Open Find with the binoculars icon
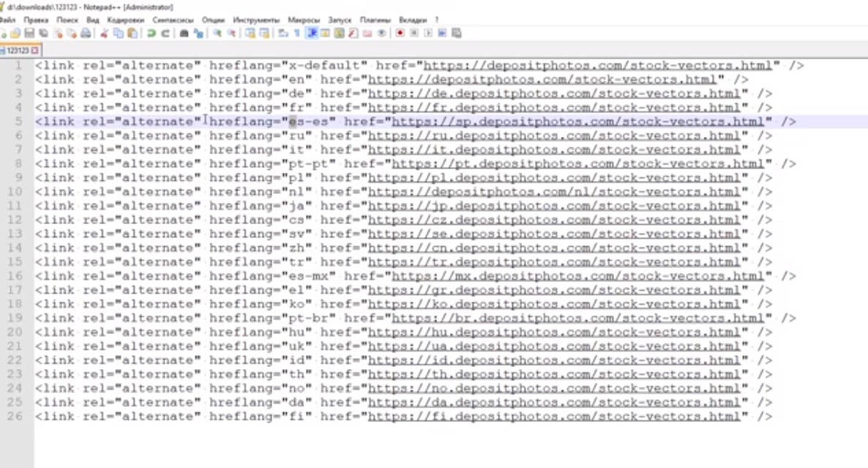The image size is (868, 468). tap(184, 33)
